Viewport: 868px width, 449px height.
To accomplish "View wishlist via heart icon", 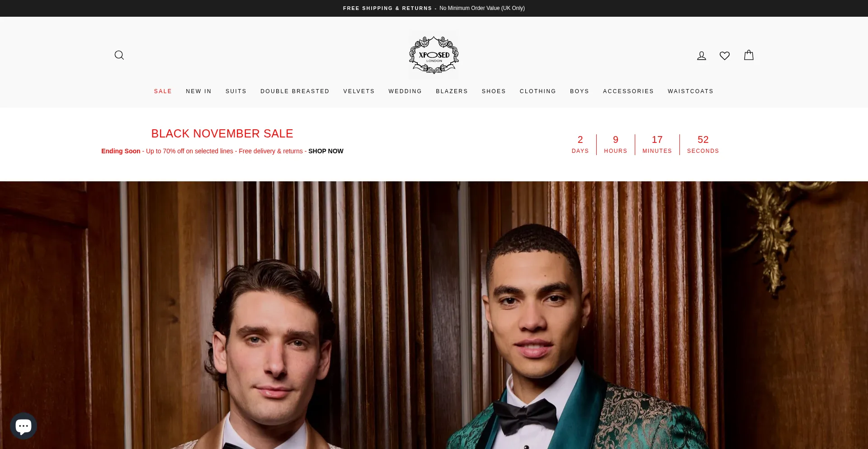I will pyautogui.click(x=725, y=56).
